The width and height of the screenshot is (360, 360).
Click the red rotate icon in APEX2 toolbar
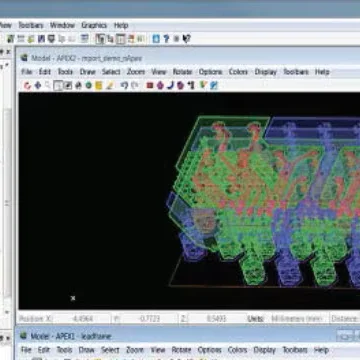click(27, 86)
